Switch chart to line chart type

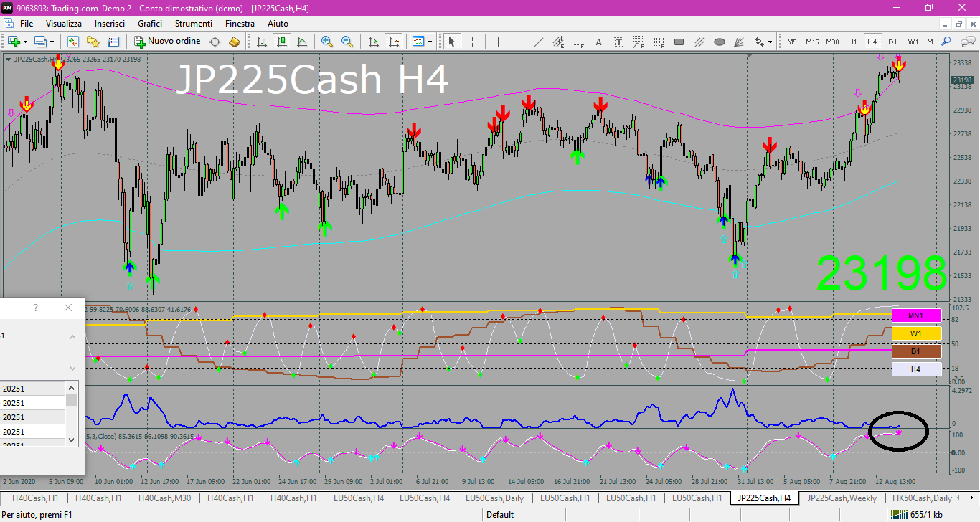tap(302, 42)
